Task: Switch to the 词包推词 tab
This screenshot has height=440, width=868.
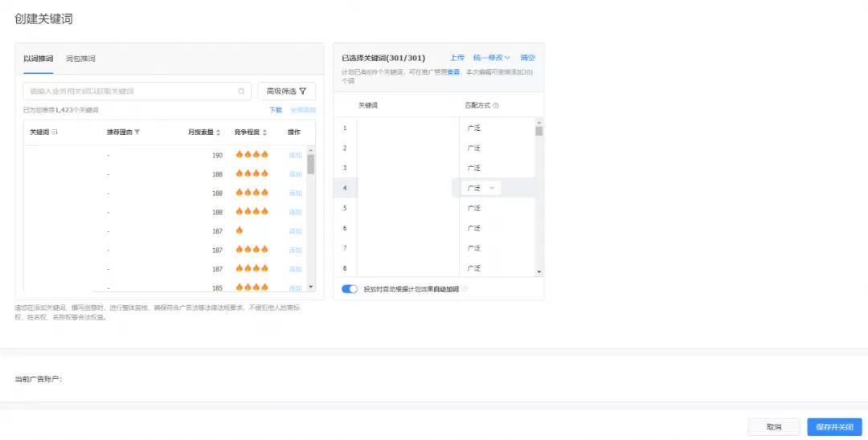Action: click(x=80, y=59)
